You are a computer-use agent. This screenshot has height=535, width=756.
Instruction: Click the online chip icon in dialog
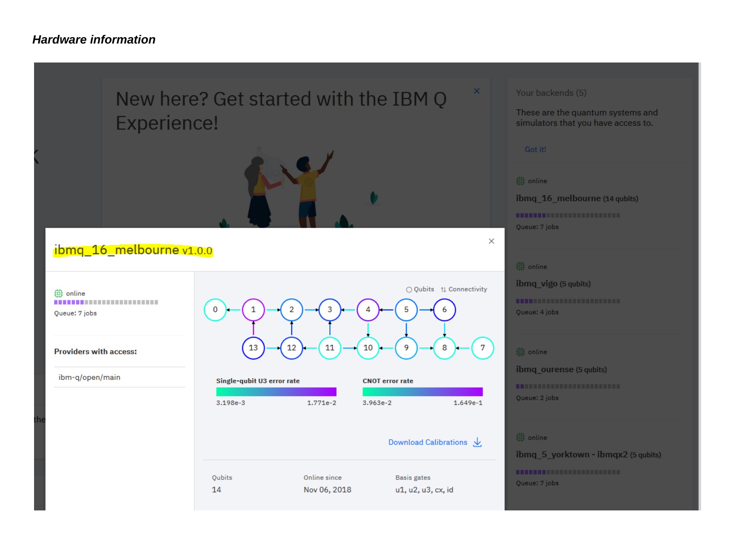coord(58,294)
